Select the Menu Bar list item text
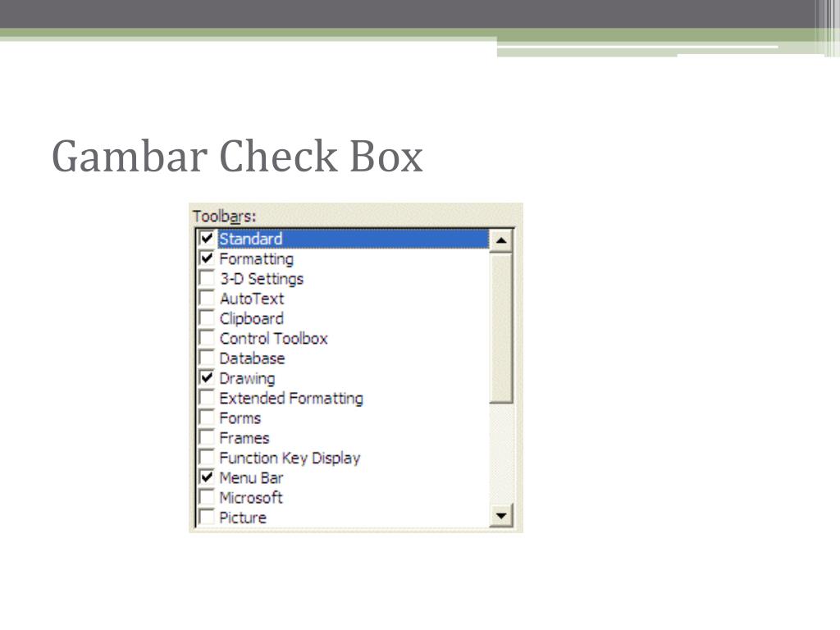This screenshot has height=630, width=840. click(x=251, y=478)
